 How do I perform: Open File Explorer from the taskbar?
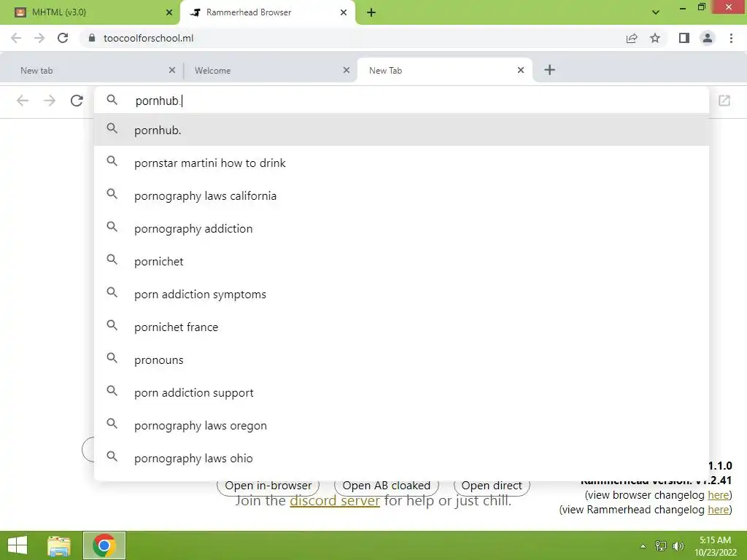[59, 545]
